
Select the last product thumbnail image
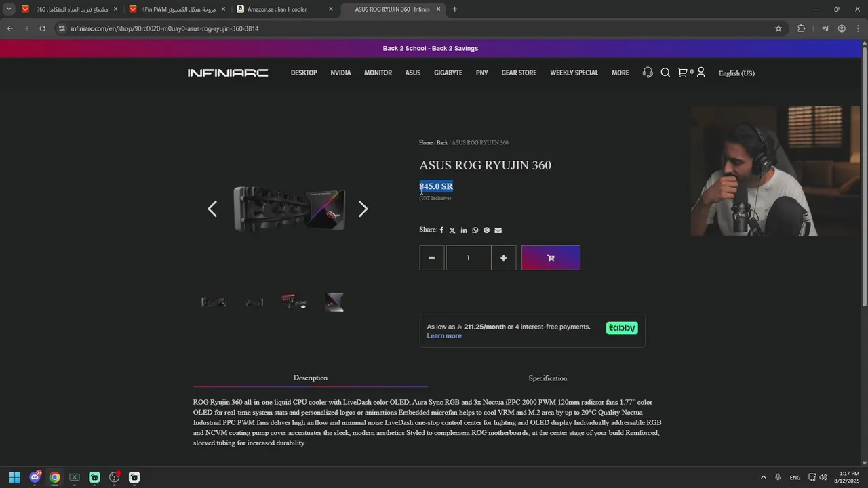[334, 302]
